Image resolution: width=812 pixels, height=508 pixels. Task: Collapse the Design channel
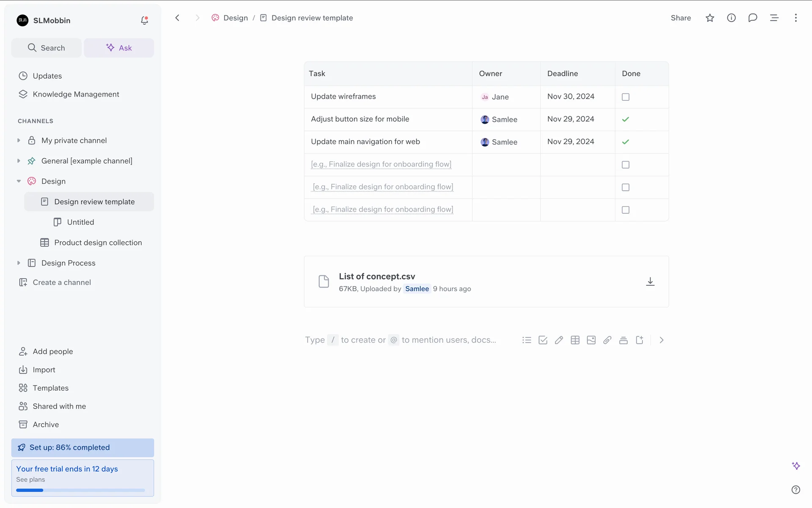click(19, 181)
